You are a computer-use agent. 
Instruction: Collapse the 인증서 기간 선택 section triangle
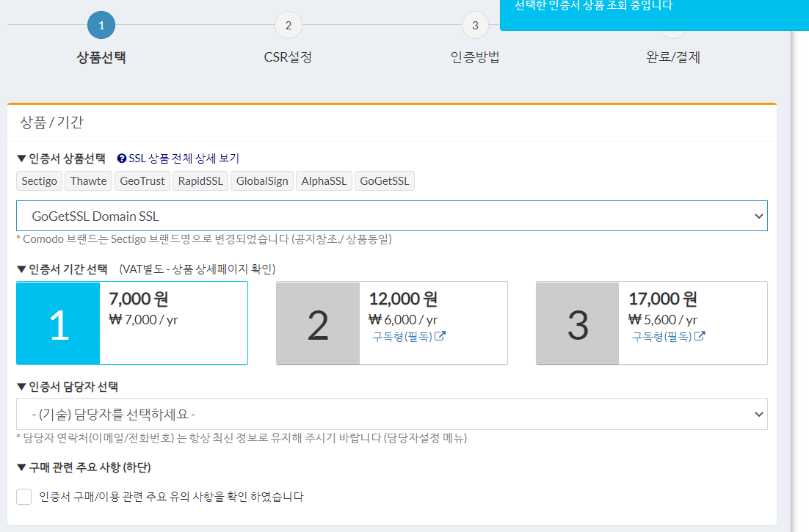coord(21,269)
